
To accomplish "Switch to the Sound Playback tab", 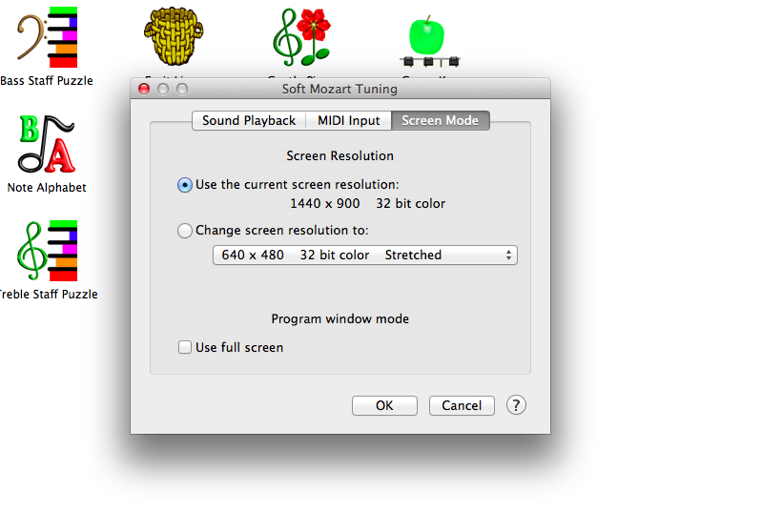I will click(x=249, y=120).
